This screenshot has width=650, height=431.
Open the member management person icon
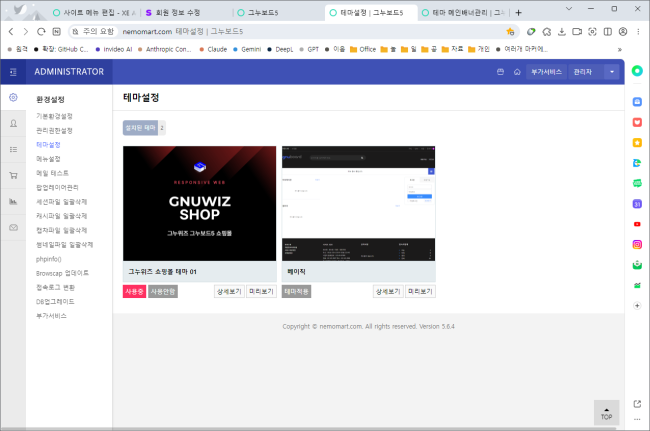click(x=13, y=123)
